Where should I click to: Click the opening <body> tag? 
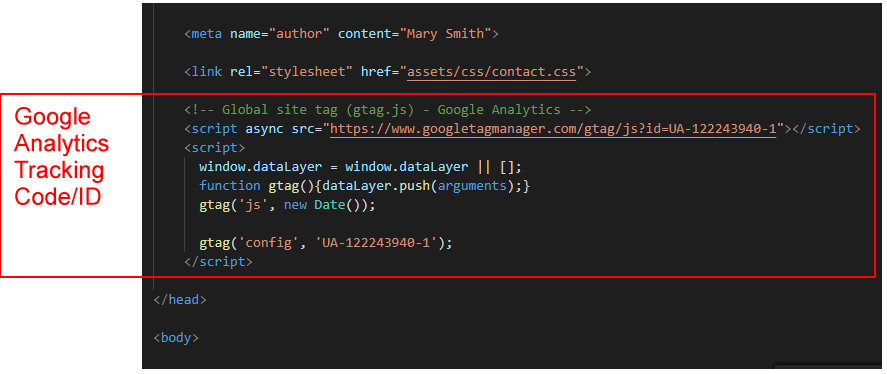click(176, 338)
